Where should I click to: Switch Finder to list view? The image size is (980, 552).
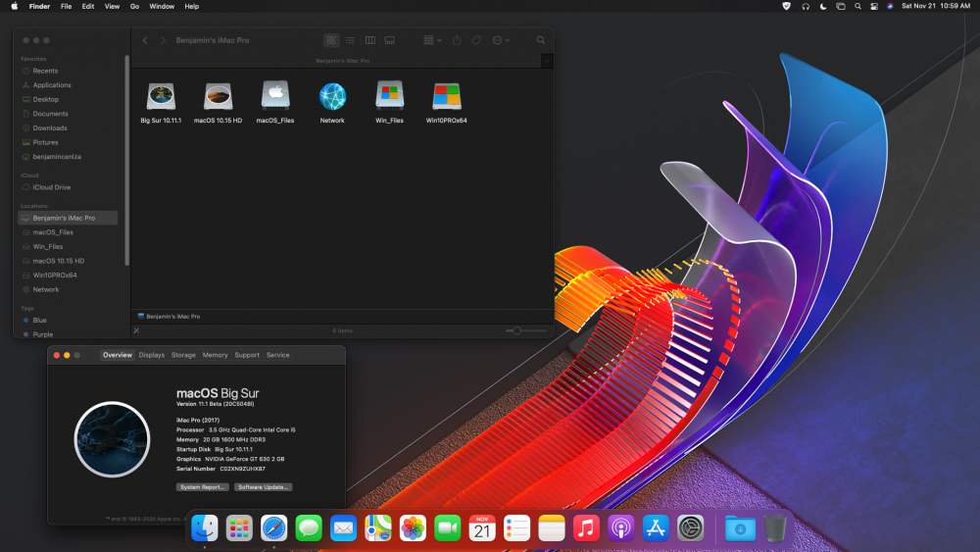[x=350, y=40]
